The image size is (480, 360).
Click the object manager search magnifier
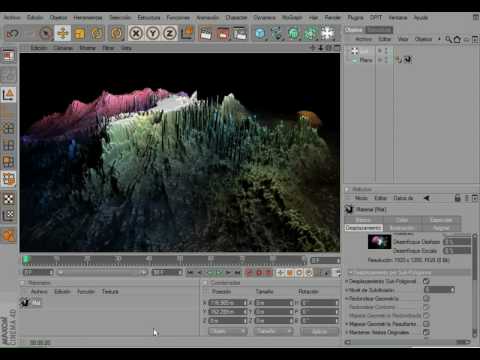[448, 39]
